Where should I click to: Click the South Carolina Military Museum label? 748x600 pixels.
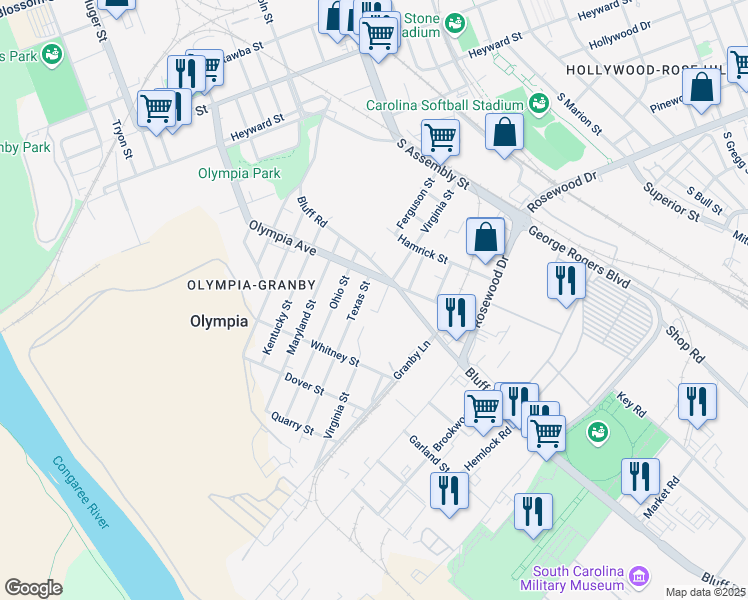click(x=572, y=578)
